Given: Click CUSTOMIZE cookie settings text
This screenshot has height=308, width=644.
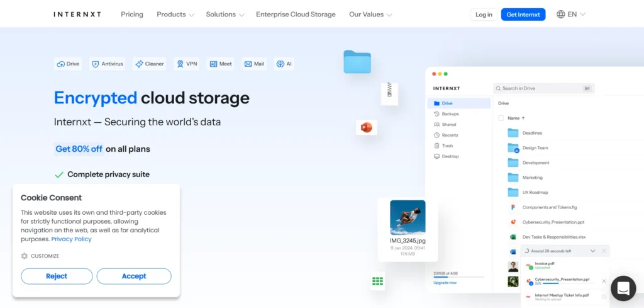Looking at the screenshot, I should (x=45, y=256).
